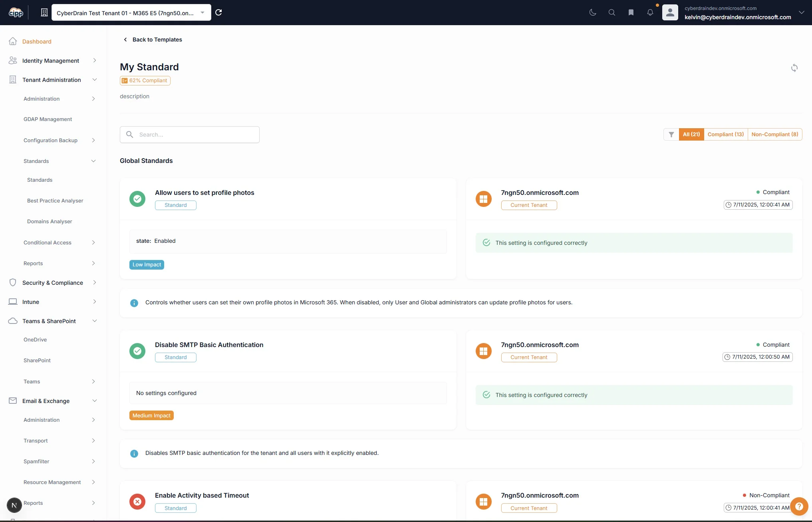Click Identity Management people icon
Viewport: 812px width, 522px height.
click(13, 60)
